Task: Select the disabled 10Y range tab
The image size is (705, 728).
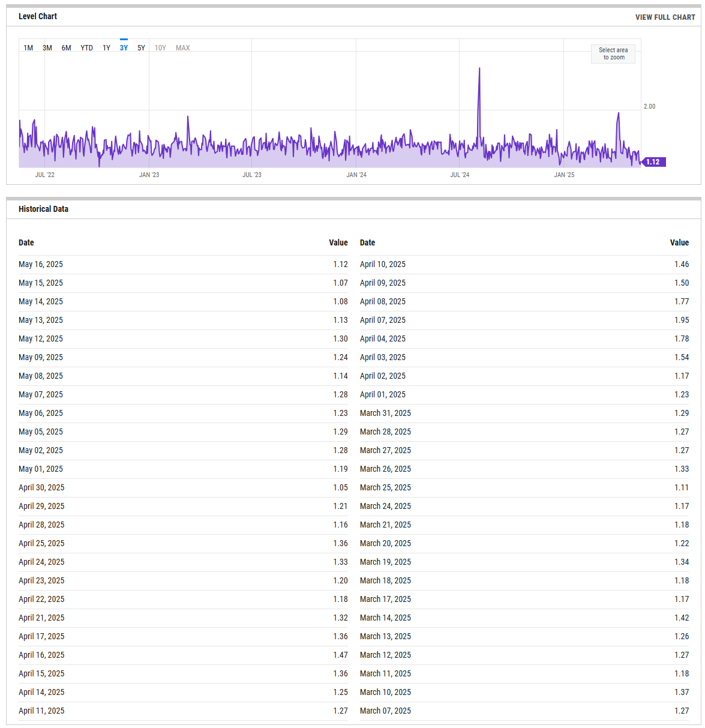Action: tap(160, 48)
